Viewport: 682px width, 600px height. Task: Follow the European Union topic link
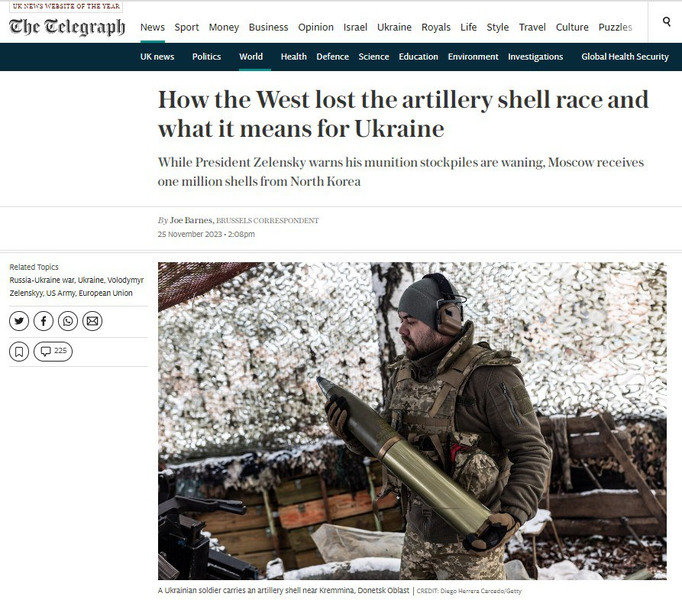[x=104, y=293]
